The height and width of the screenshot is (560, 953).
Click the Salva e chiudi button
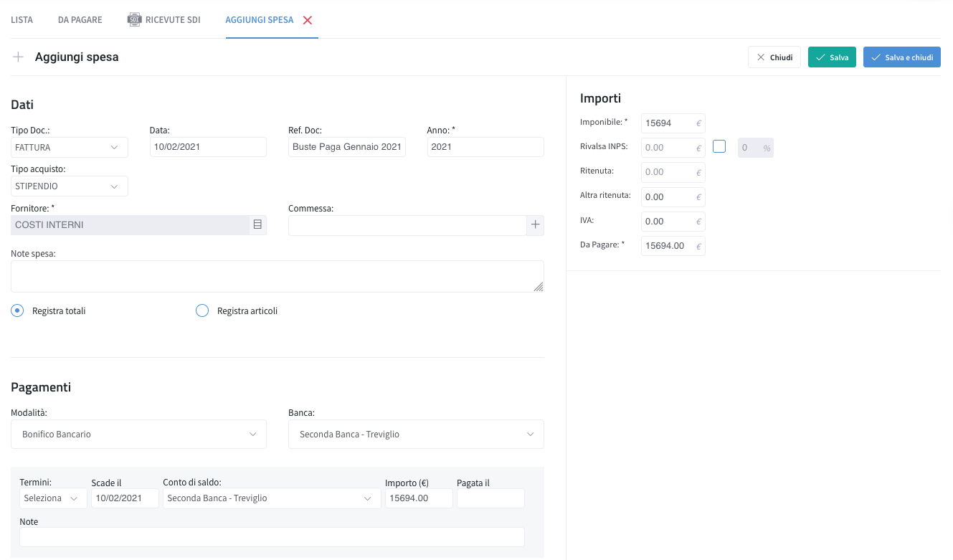coord(902,57)
